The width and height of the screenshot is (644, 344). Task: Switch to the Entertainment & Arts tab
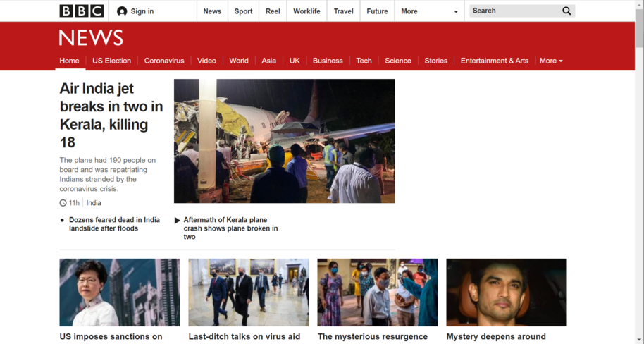[495, 61]
